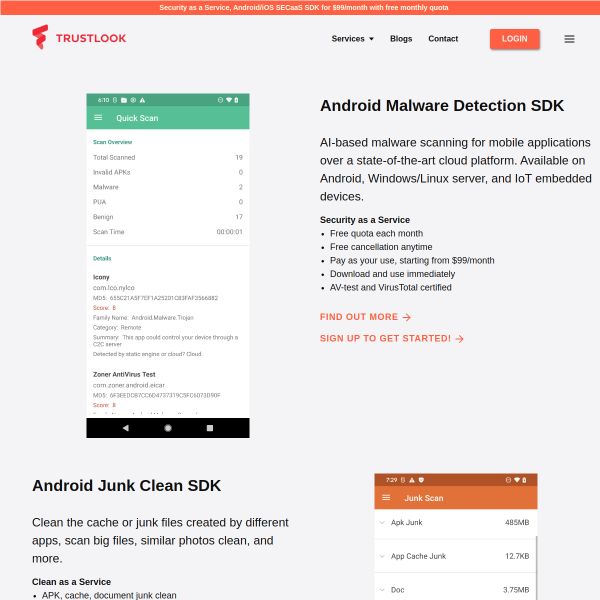The image size is (600, 600).
Task: Click the LOGIN button
Action: (x=514, y=39)
